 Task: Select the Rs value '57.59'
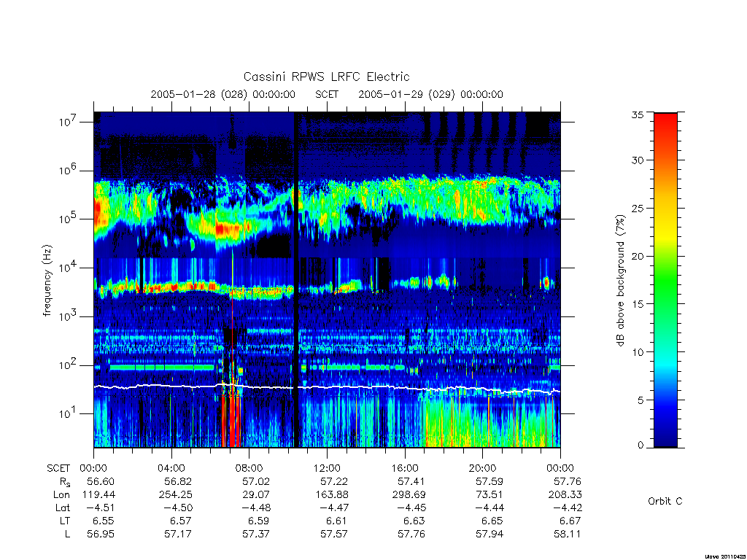click(489, 481)
